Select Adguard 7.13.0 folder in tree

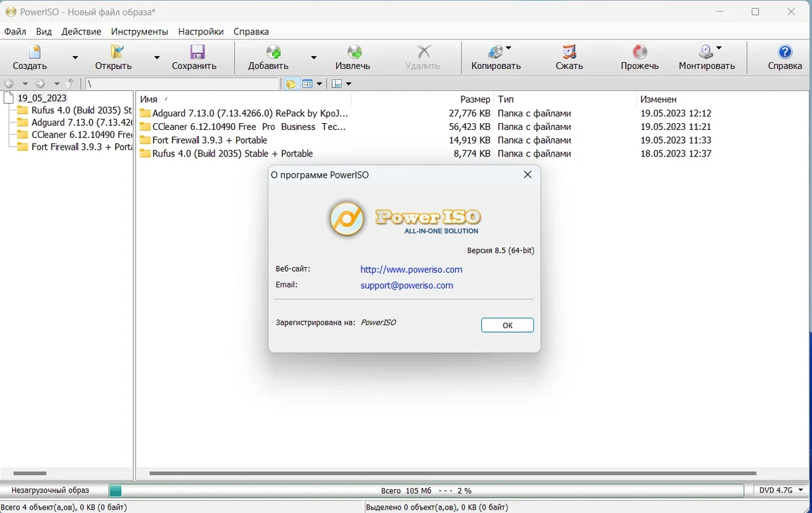[81, 122]
